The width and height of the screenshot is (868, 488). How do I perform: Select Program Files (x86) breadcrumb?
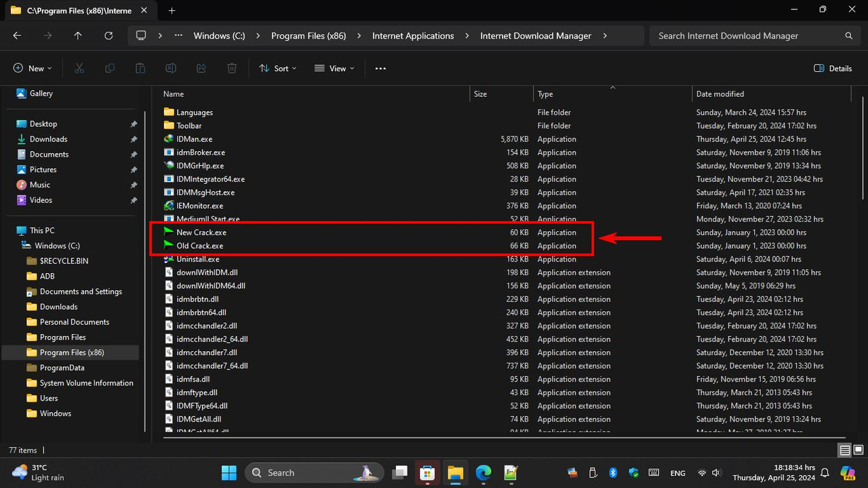[x=309, y=36]
